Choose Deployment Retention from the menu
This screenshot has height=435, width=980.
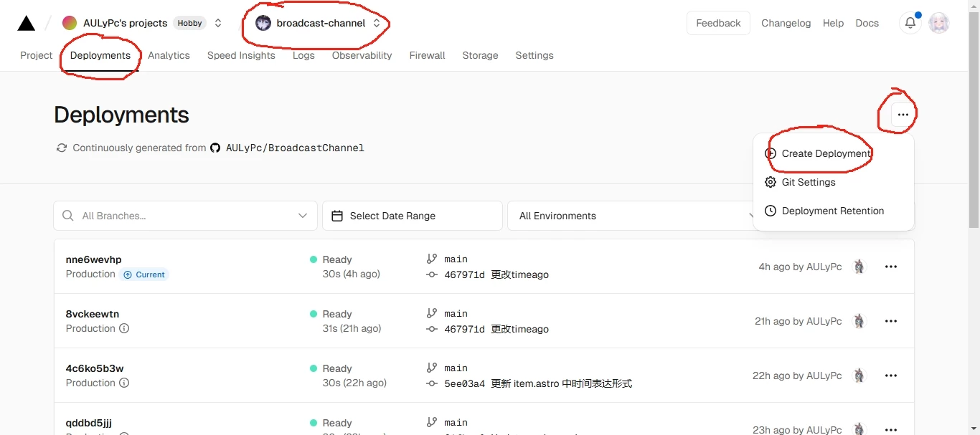point(834,211)
